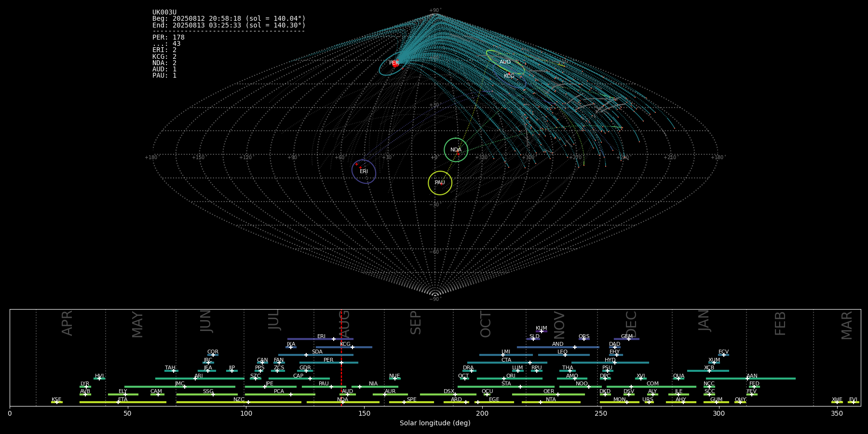Select the ERI purple radiant circle on the map
This screenshot has height=434, width=868.
tap(364, 172)
